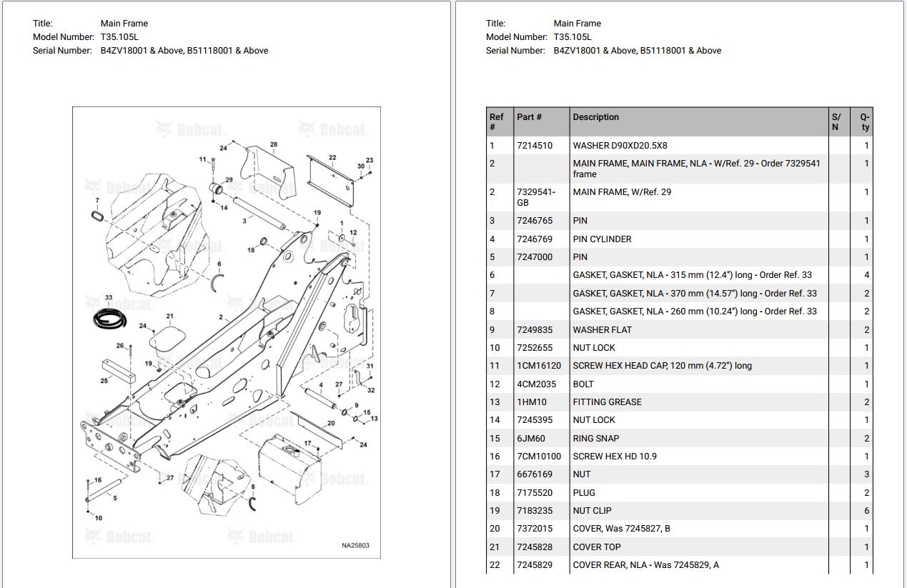
Task: Click part number 7214510 in the table
Action: pos(534,146)
